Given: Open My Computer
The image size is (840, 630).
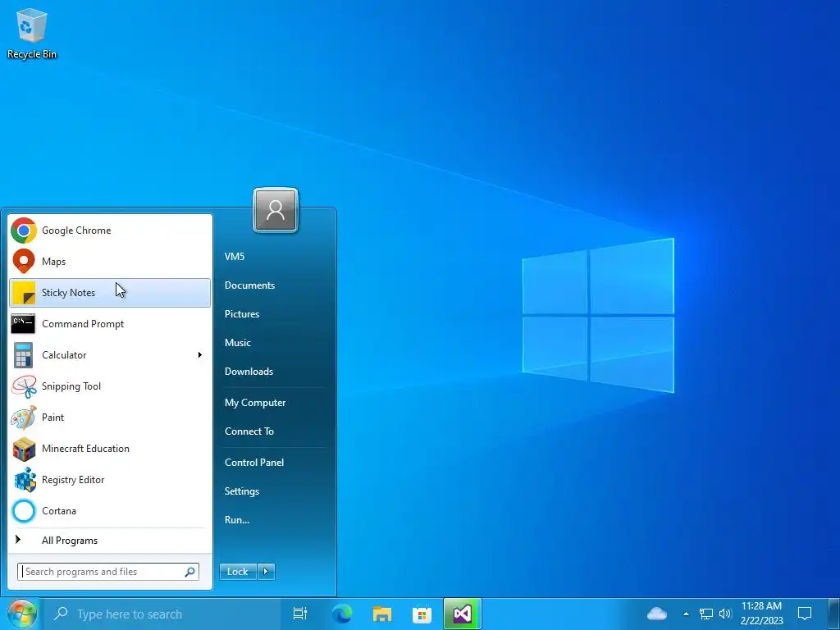Looking at the screenshot, I should coord(255,403).
